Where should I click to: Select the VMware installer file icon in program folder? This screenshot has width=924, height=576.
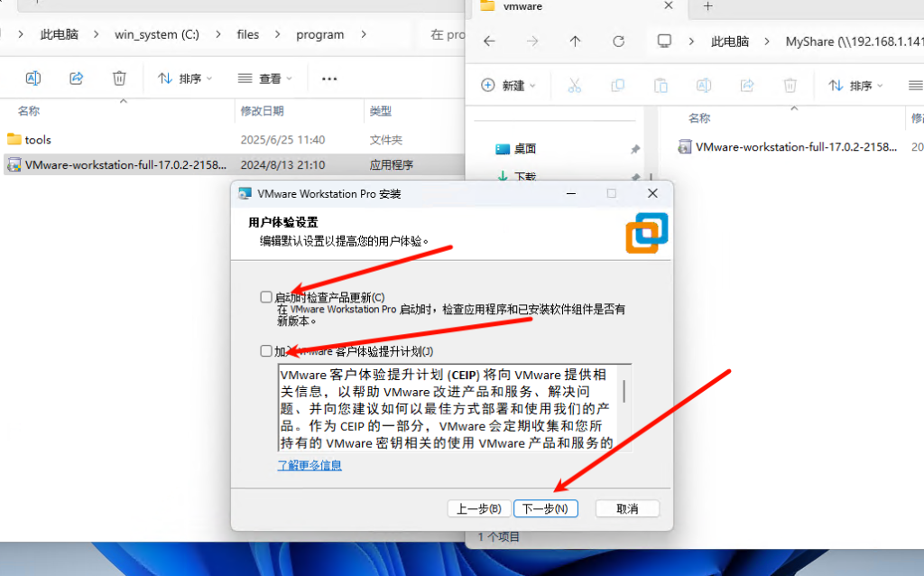pyautogui.click(x=14, y=164)
